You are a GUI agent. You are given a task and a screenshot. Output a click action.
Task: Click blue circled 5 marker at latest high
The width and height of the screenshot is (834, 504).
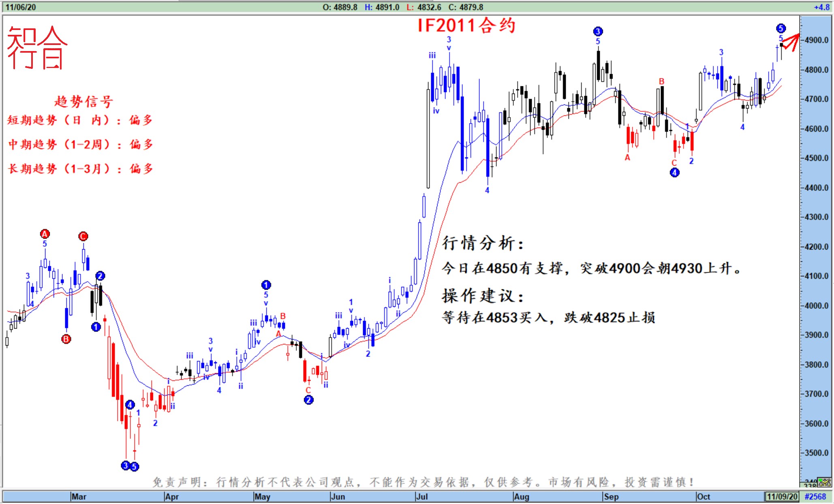(781, 28)
